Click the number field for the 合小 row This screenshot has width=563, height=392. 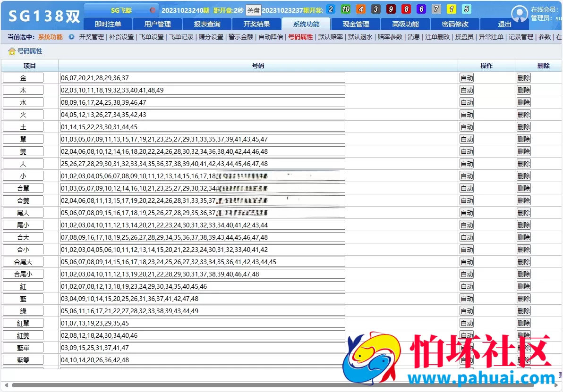coord(202,249)
